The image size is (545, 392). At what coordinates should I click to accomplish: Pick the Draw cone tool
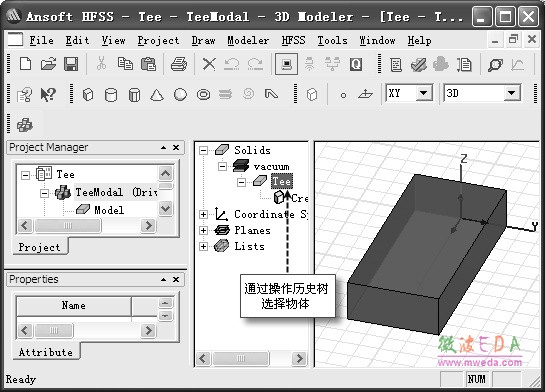(157, 94)
